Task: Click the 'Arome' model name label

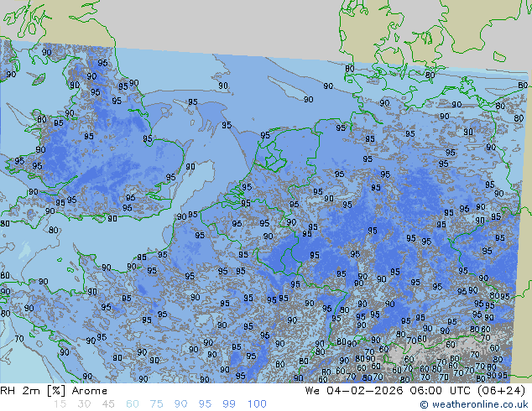Action: click(90, 391)
